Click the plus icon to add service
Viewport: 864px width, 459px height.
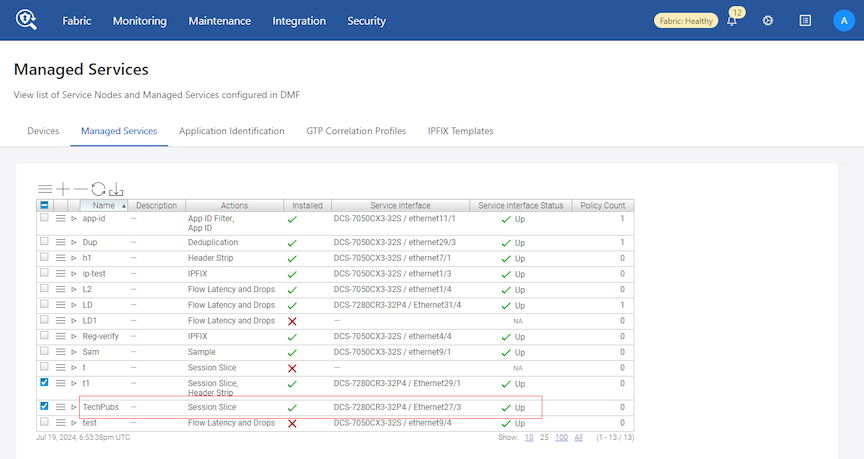(63, 190)
